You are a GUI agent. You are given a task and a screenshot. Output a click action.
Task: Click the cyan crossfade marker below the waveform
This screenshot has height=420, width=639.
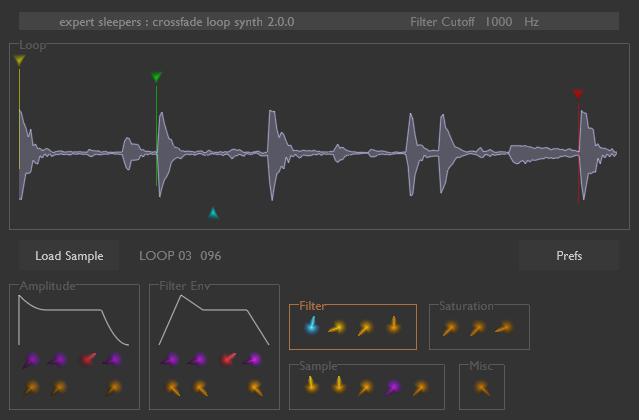[213, 213]
